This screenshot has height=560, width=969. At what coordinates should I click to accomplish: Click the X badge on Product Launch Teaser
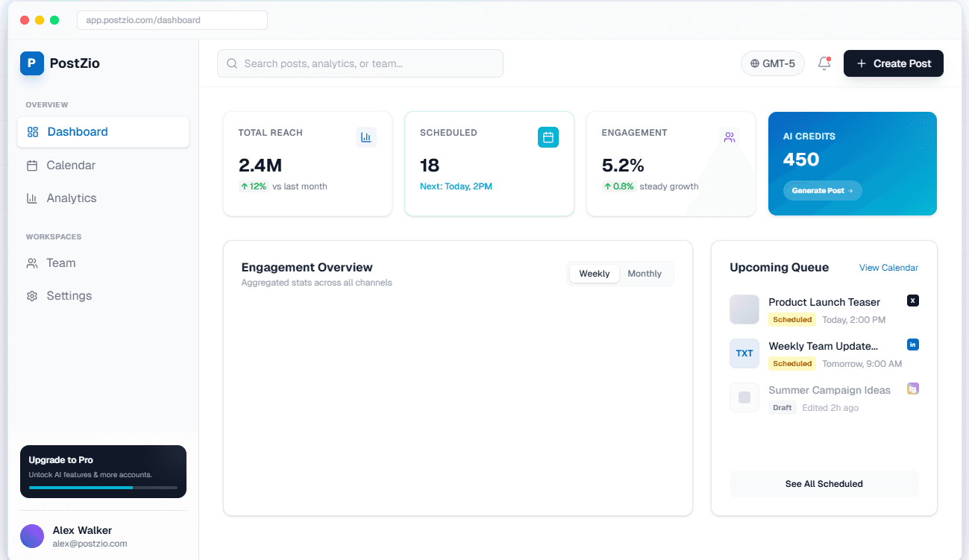[x=913, y=301]
